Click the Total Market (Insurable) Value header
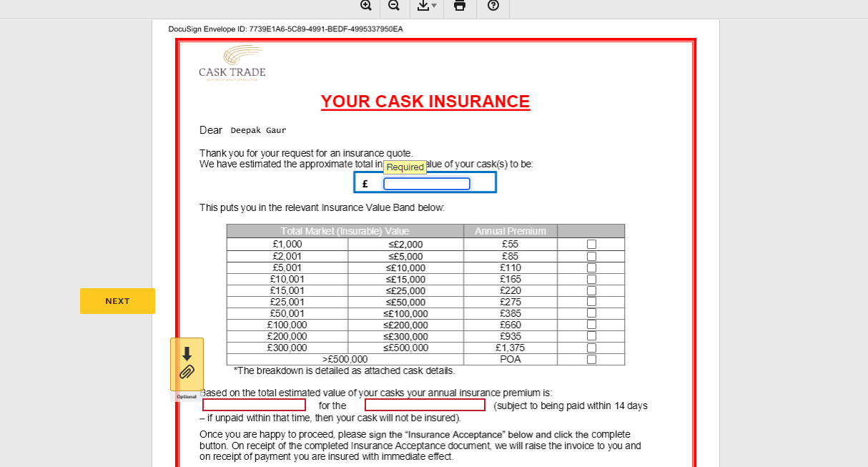 [345, 231]
